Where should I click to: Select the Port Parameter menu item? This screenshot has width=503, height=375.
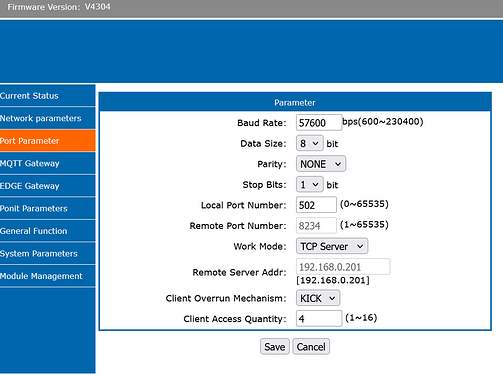(x=47, y=141)
